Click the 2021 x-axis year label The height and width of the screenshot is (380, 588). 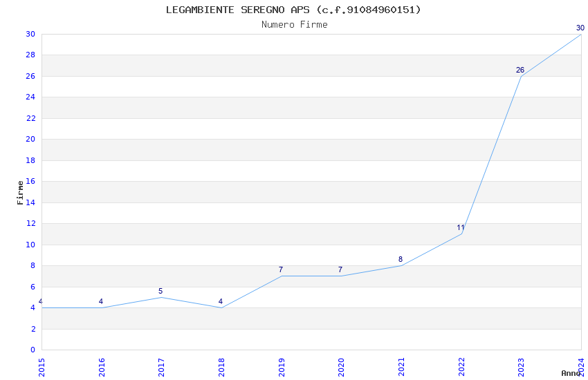(x=401, y=368)
